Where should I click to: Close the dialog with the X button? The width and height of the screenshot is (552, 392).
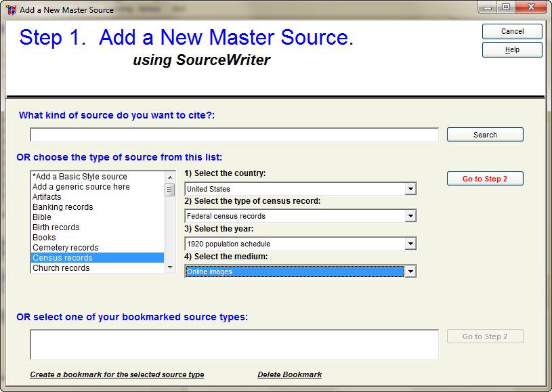531,7
